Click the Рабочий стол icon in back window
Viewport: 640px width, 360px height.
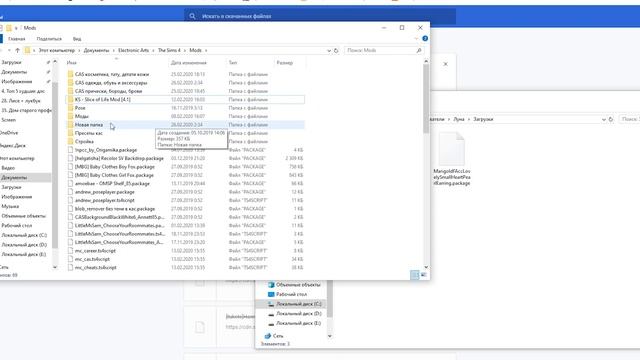[x=271, y=294]
